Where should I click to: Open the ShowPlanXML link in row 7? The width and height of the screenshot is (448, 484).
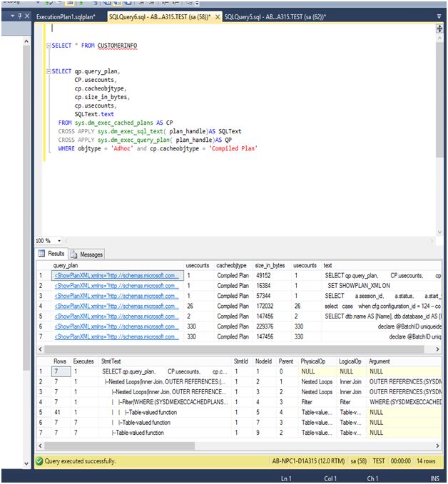click(117, 336)
